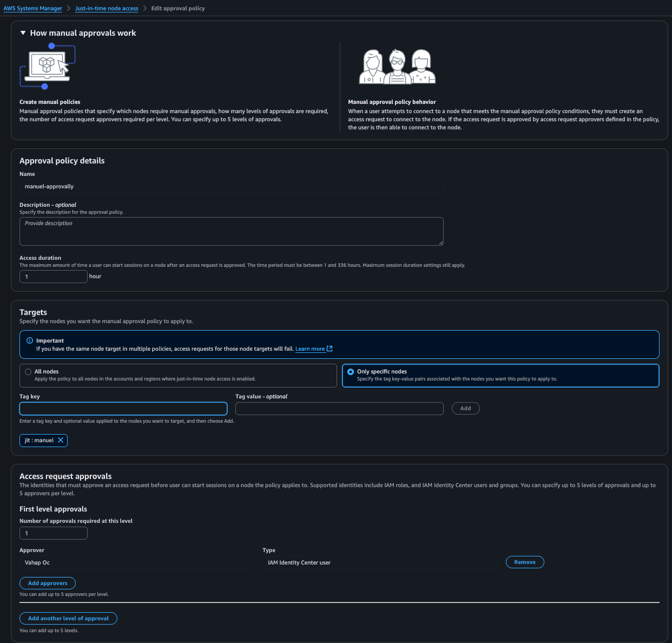Go to AWS Systems Manager breadcrumb

coord(33,9)
